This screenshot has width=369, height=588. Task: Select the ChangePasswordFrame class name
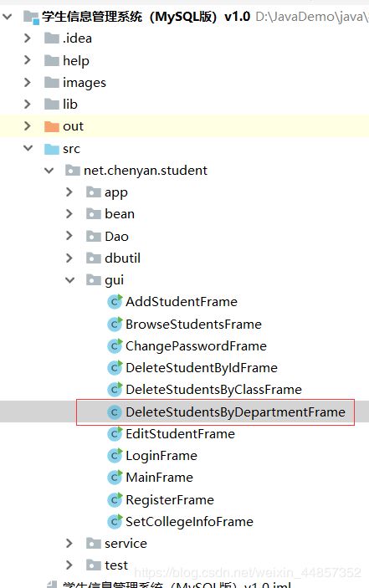click(x=196, y=345)
